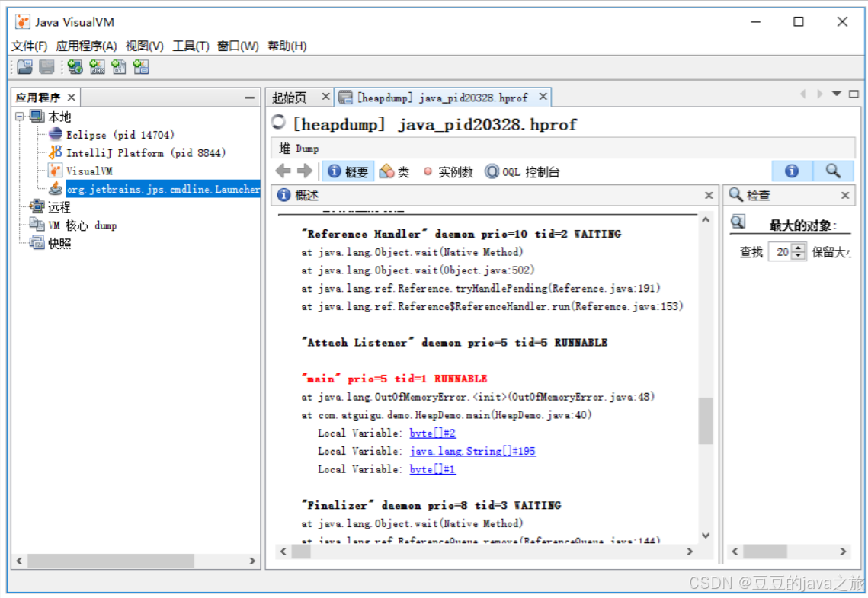
Task: Close the heapdump java_pid20328.hprof tab
Action: coord(543,97)
